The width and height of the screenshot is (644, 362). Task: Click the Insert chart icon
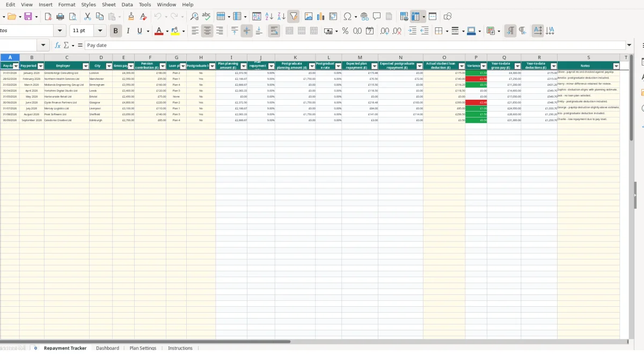(321, 17)
